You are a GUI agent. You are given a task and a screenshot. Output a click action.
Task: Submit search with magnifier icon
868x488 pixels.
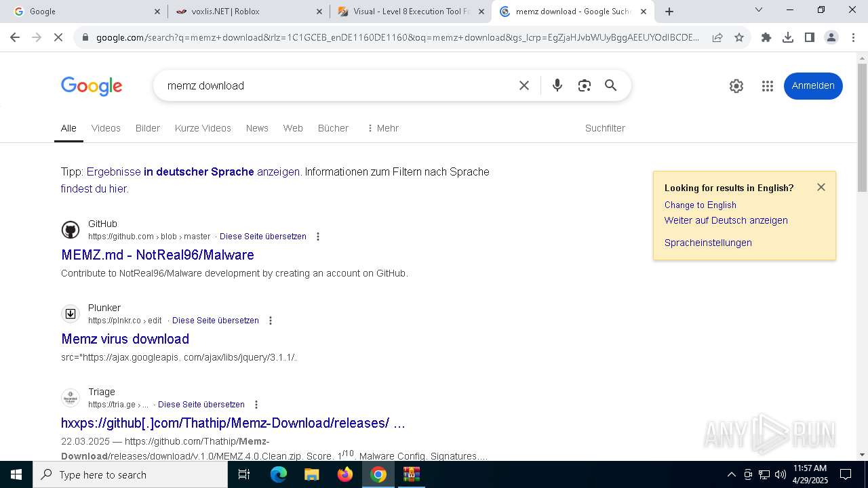(611, 85)
